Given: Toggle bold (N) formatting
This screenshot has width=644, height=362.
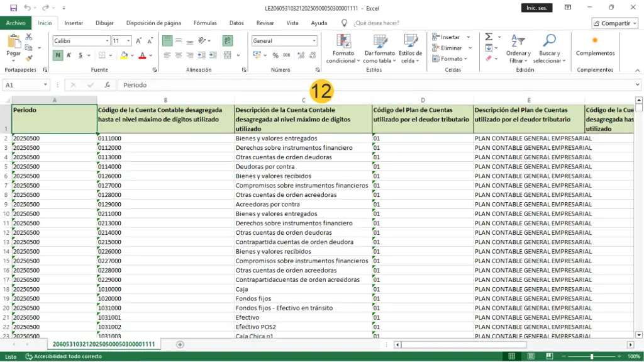Looking at the screenshot, I should (x=58, y=55).
